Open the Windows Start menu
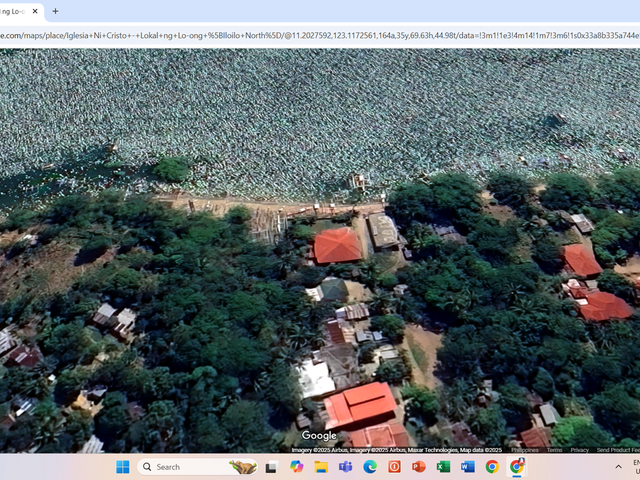 [x=122, y=467]
